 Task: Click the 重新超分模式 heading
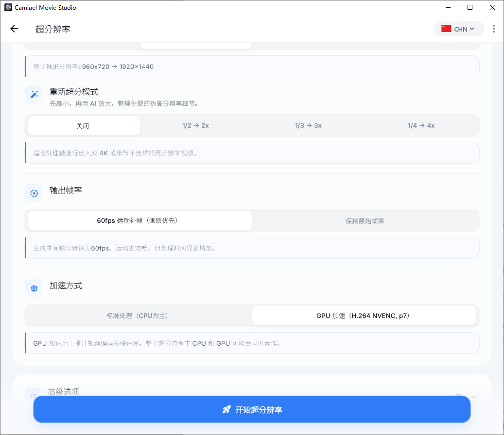click(x=74, y=92)
